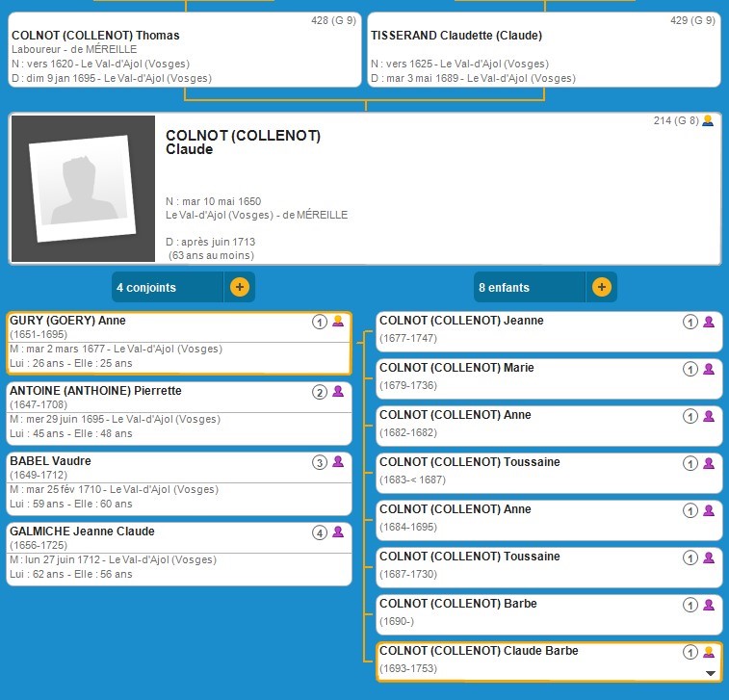Click the plus icon next to 8 enfants
Screen dimensions: 729x700
[x=601, y=287]
